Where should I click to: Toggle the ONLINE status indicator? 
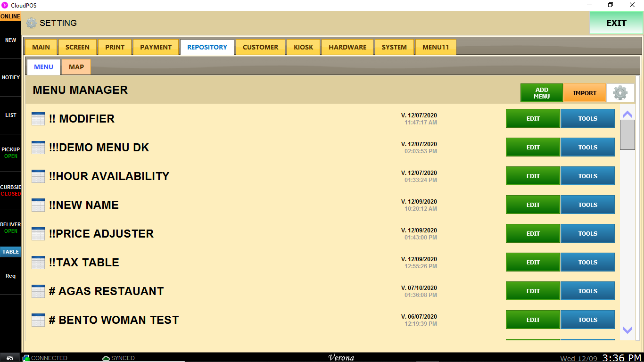pos(10,16)
